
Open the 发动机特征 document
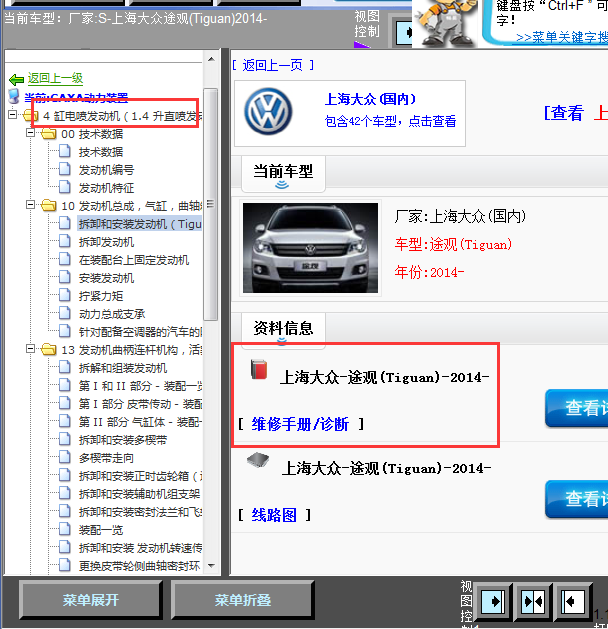coord(106,188)
